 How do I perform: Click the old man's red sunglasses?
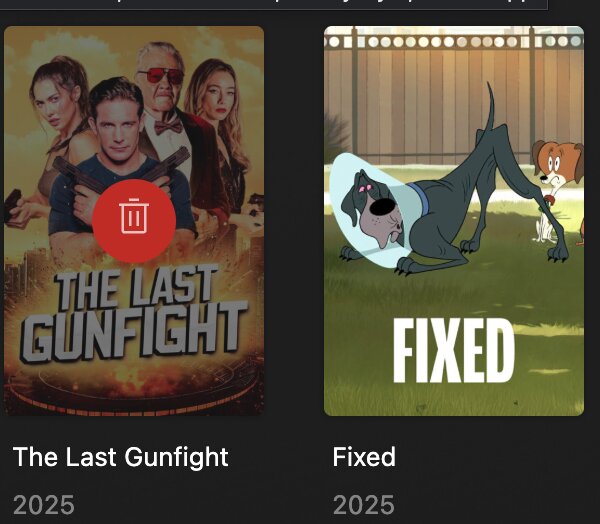(x=161, y=76)
